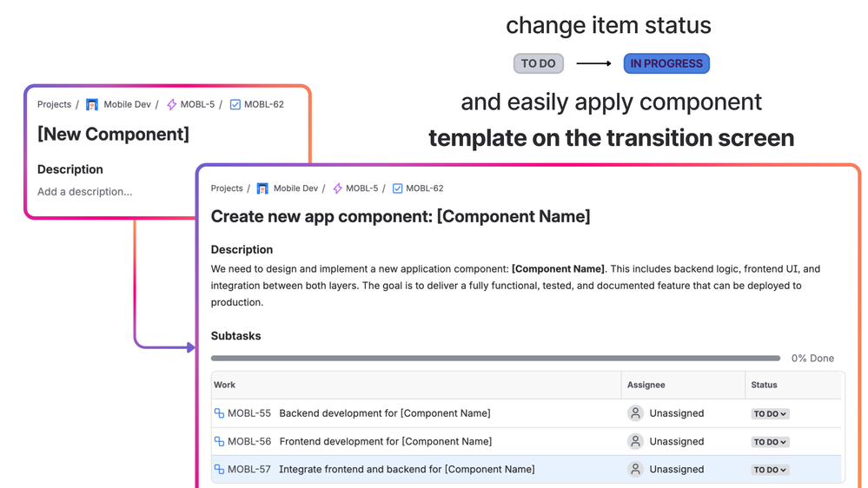Click the unassigned avatar icon in the MOBL-57 row
Image resolution: width=868 pixels, height=488 pixels.
635,469
